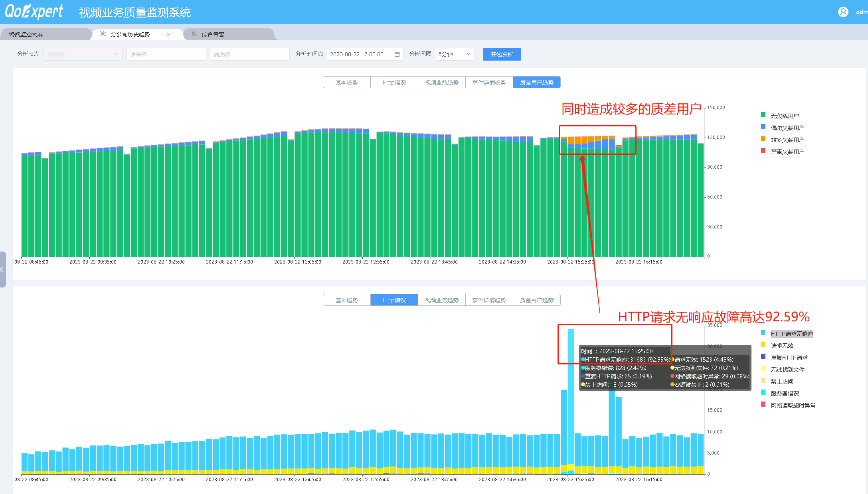Viewport: 868px width, 494px height.
Task: Open the 分析节点 dropdown
Action: (83, 54)
